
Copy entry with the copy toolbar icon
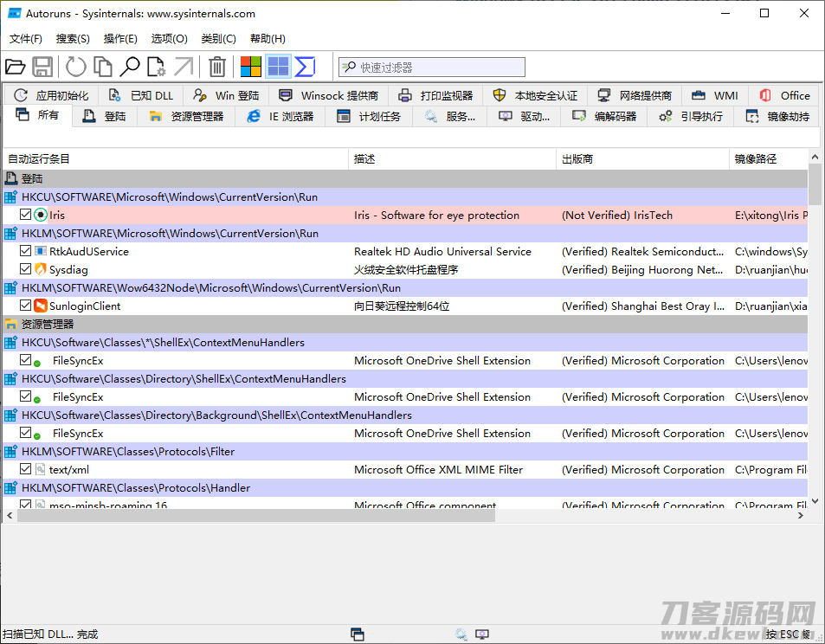click(x=103, y=67)
